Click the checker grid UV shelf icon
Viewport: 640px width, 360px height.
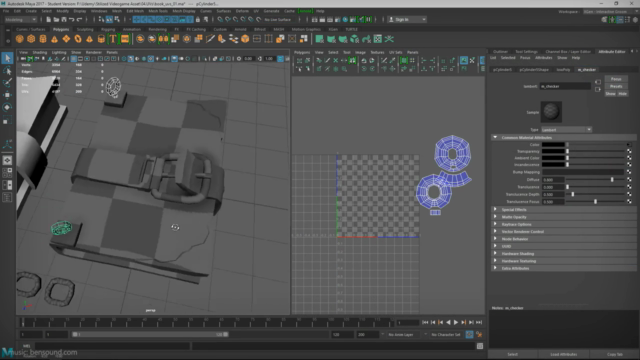378,39
